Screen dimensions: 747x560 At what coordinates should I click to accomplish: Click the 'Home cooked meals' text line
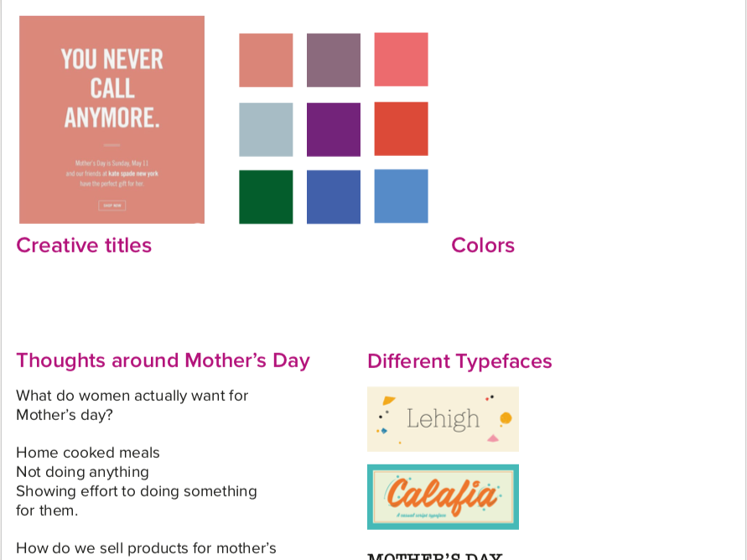coord(88,453)
